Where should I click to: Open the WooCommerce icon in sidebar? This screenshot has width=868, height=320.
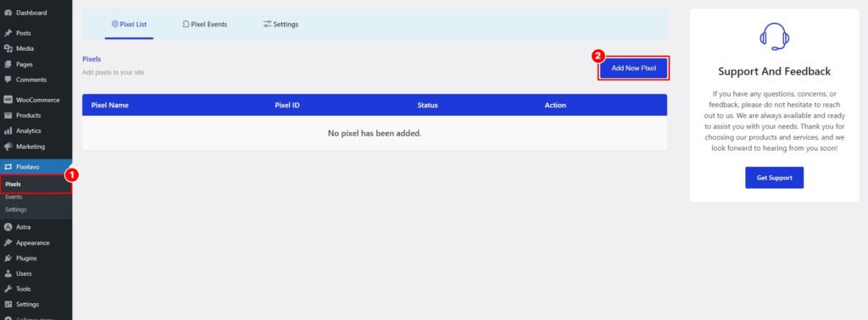tap(8, 100)
